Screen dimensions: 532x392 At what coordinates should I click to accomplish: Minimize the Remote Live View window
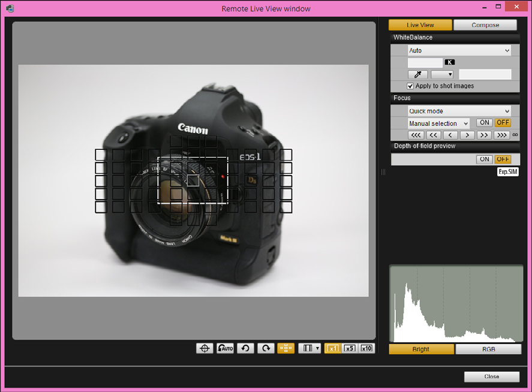tap(484, 7)
